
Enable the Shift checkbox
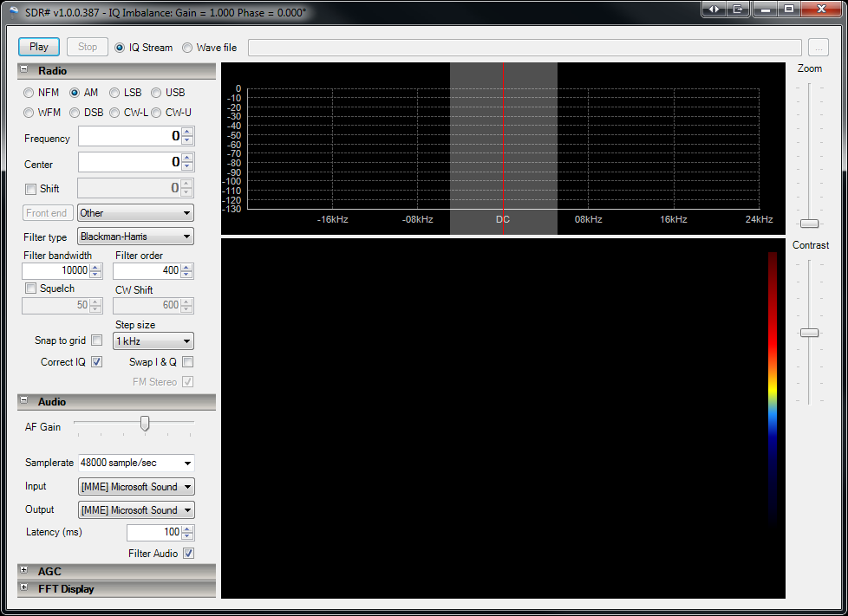tap(31, 189)
